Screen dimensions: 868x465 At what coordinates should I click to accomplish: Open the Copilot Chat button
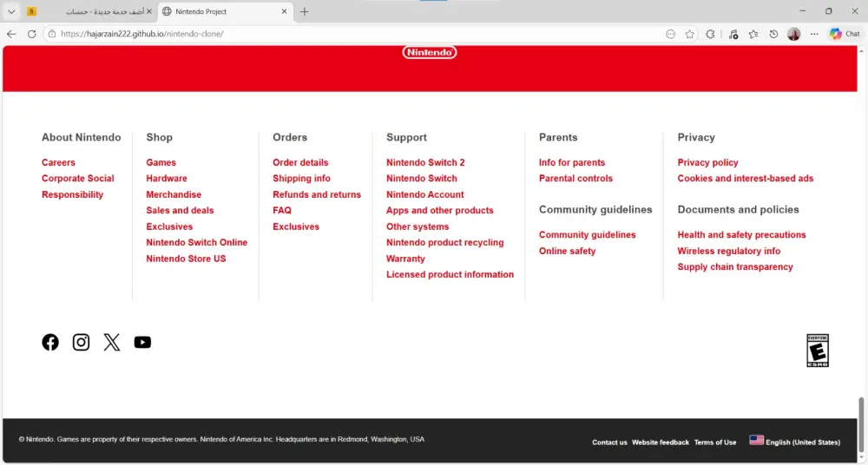tap(845, 34)
